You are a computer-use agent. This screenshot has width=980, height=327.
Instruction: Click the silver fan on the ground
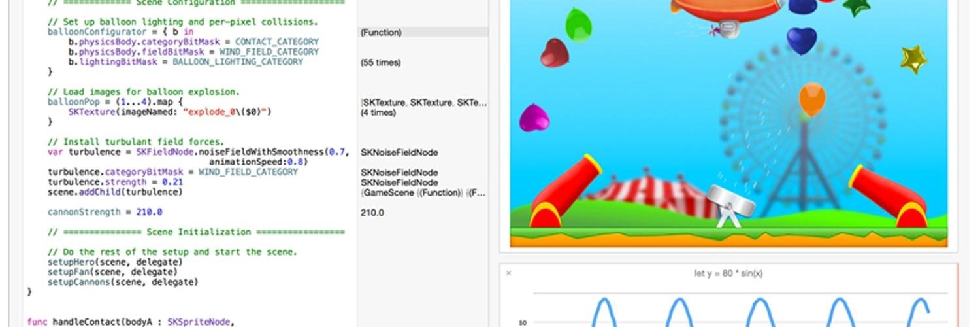coord(731,205)
